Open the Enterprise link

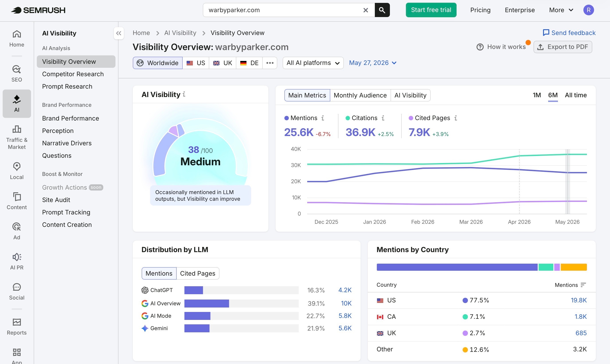tap(520, 10)
